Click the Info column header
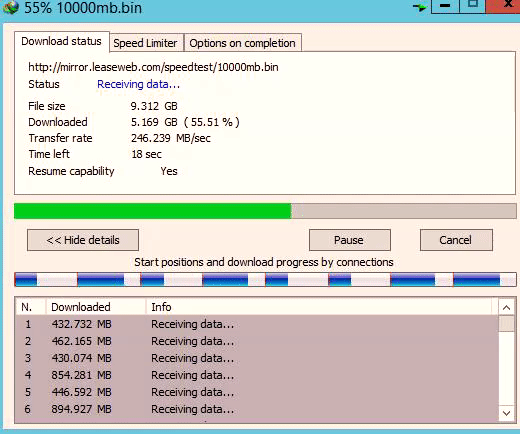This screenshot has width=520, height=434. (x=319, y=307)
